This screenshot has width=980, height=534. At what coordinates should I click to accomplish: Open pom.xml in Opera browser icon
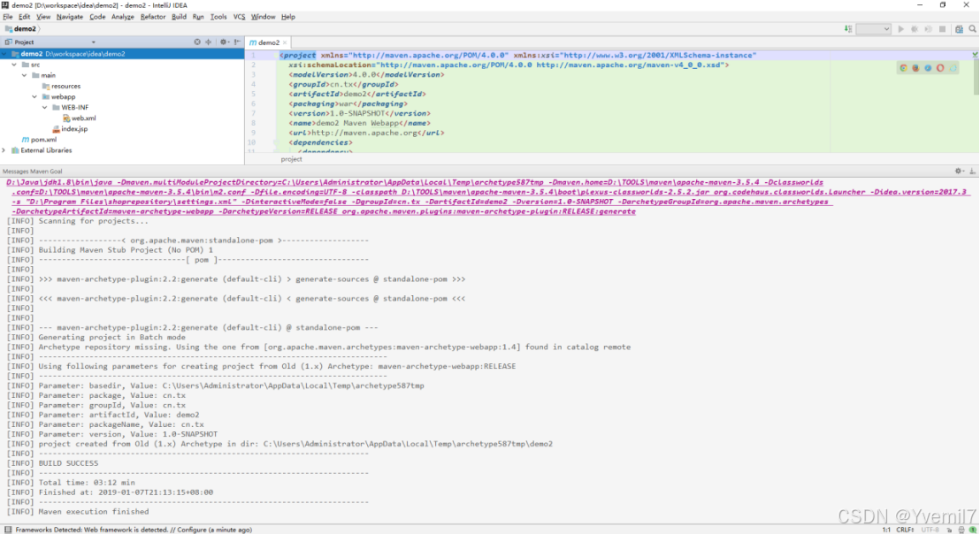(x=940, y=68)
